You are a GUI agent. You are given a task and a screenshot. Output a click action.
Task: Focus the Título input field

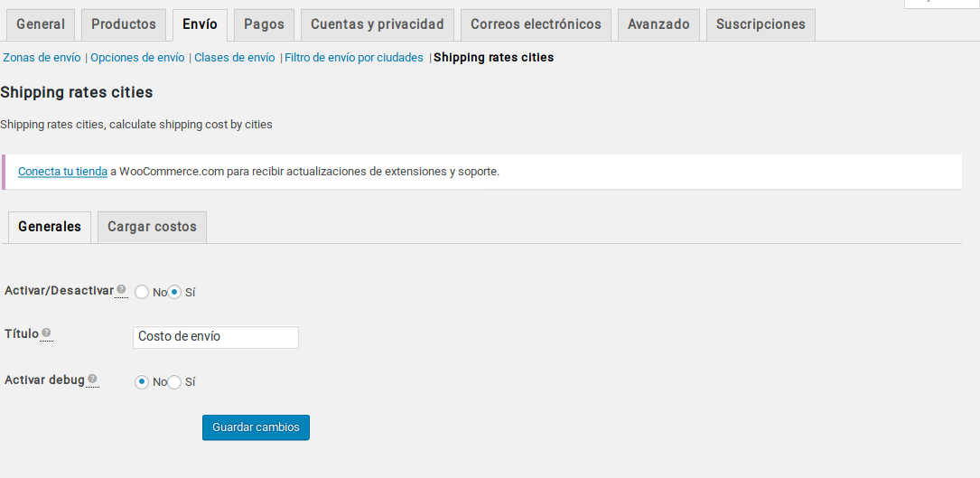tap(216, 337)
